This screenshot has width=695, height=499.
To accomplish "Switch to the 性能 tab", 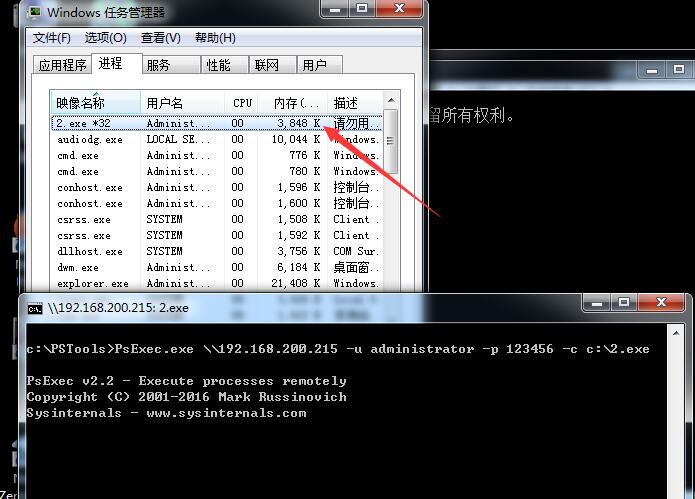I will 218,65.
